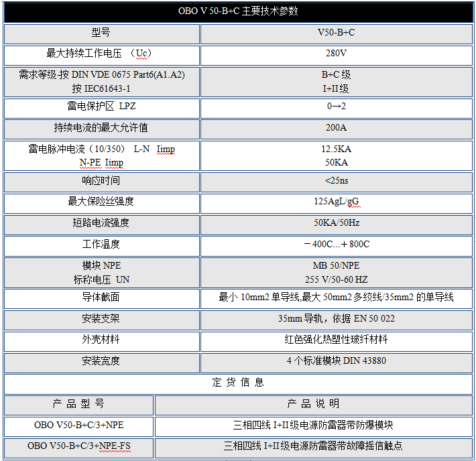
Task: Click '35mm 导轨，依据 EN 50 022' value
Action: click(337, 319)
